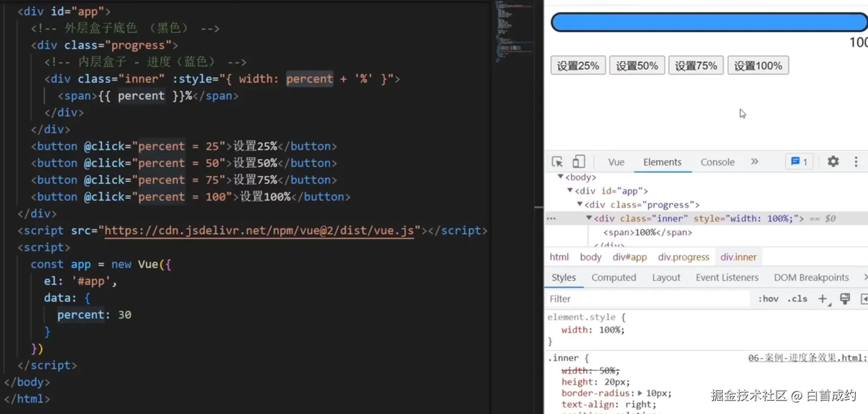Click the span {{ percent }}% code line
Screen dimensions: 868x414
148,96
